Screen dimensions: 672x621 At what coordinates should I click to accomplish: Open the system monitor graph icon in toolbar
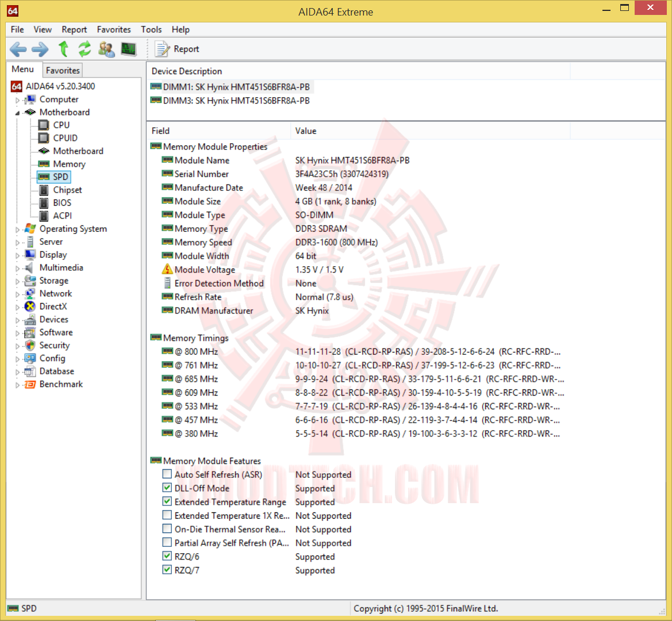[x=129, y=49]
